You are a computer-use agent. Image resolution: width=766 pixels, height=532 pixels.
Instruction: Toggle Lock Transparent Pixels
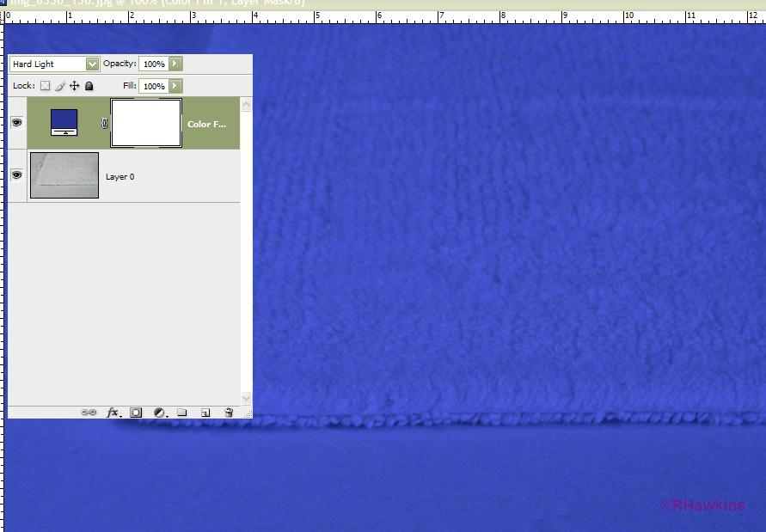tap(46, 86)
